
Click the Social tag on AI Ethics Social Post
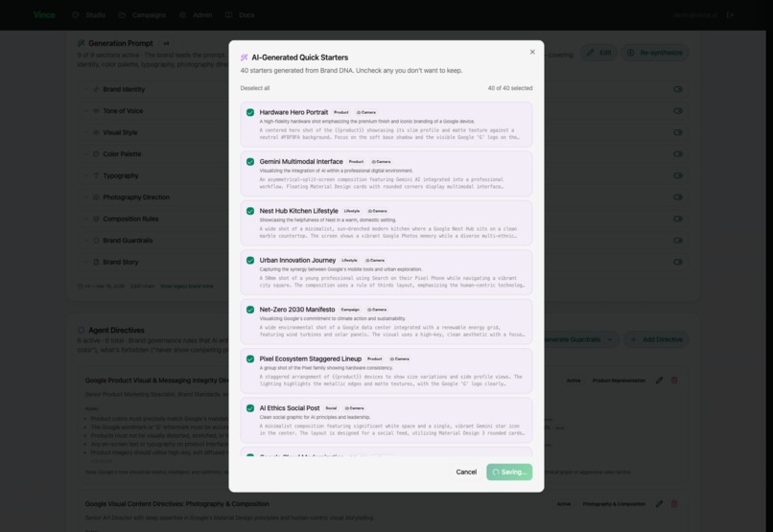point(331,408)
